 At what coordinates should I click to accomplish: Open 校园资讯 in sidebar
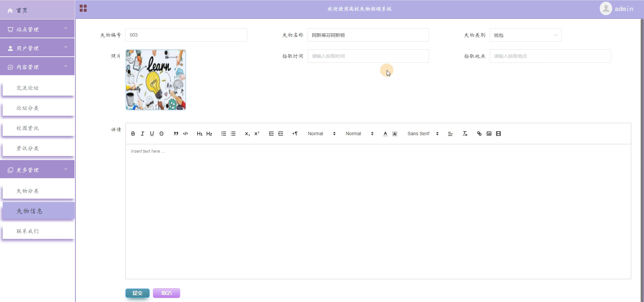tap(39, 128)
